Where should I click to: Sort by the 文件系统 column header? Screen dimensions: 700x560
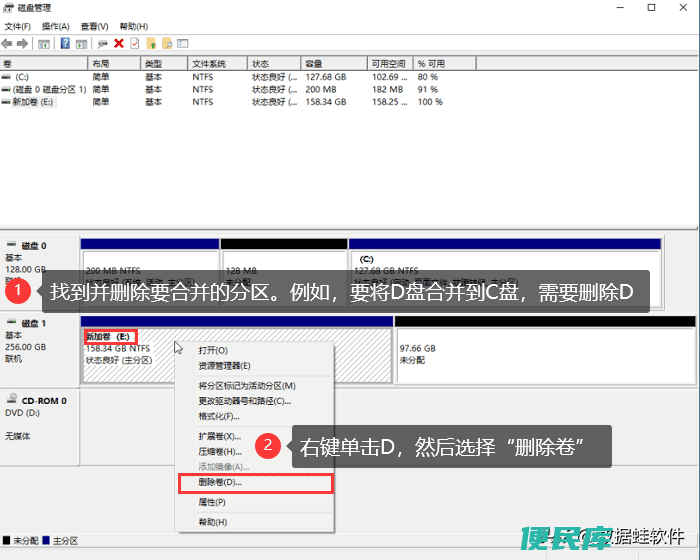click(217, 64)
